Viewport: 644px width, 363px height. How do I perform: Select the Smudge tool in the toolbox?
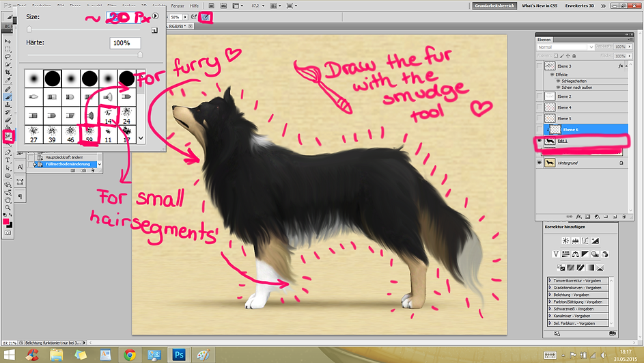(x=8, y=136)
